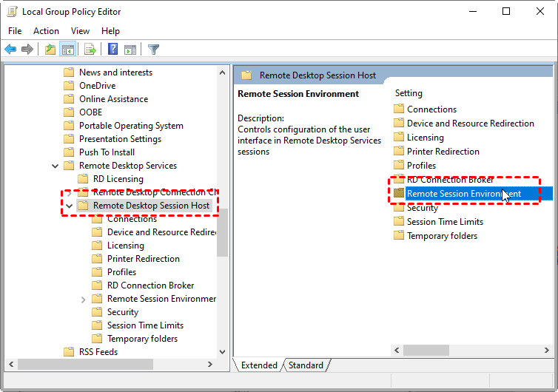
Task: Click the folder icon next to Connections in Setting list
Action: pyautogui.click(x=399, y=109)
